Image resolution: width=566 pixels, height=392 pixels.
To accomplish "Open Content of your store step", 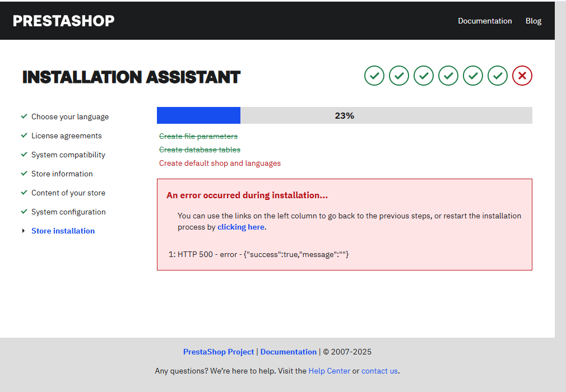I will [68, 193].
